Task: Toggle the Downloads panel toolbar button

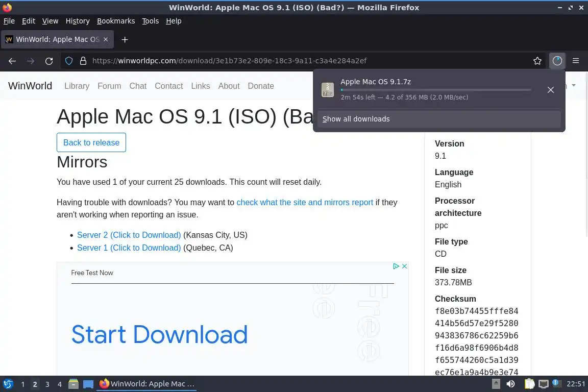Action: coord(557,61)
